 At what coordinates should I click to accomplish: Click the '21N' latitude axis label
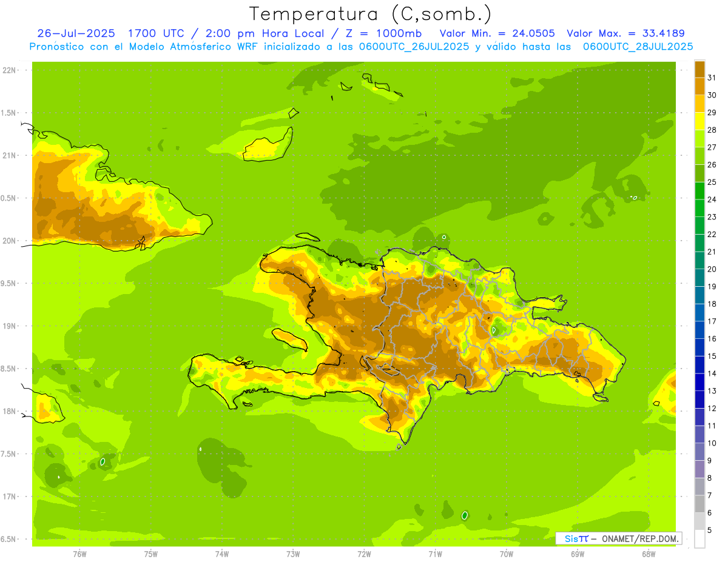[8, 155]
